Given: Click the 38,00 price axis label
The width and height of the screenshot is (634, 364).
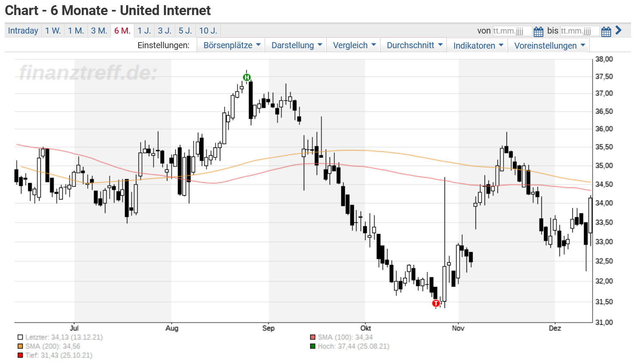Looking at the screenshot, I should coord(604,59).
